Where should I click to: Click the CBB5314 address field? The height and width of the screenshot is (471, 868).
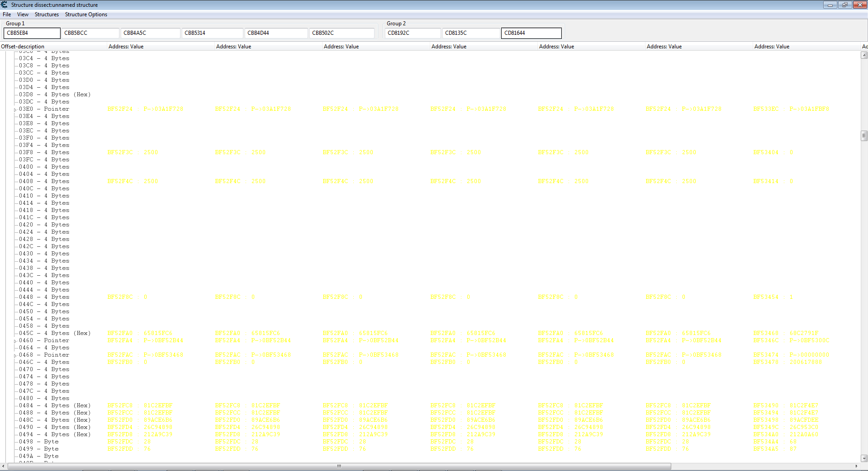[213, 33]
